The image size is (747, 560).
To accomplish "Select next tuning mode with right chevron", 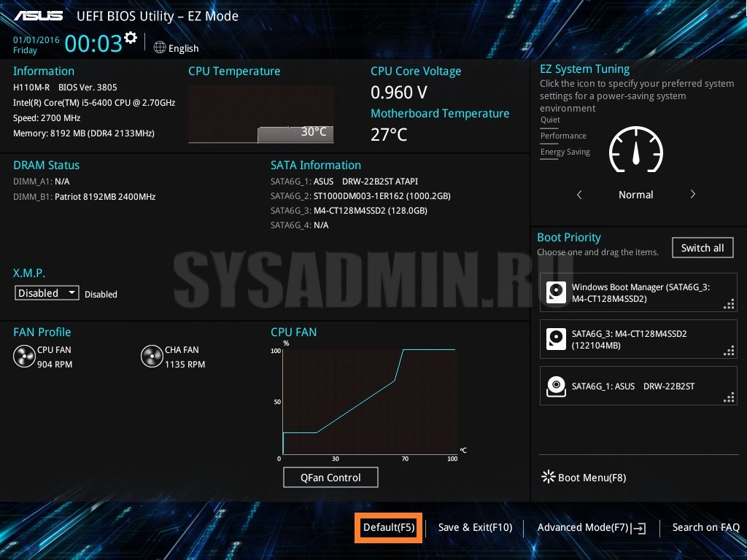I will (692, 195).
